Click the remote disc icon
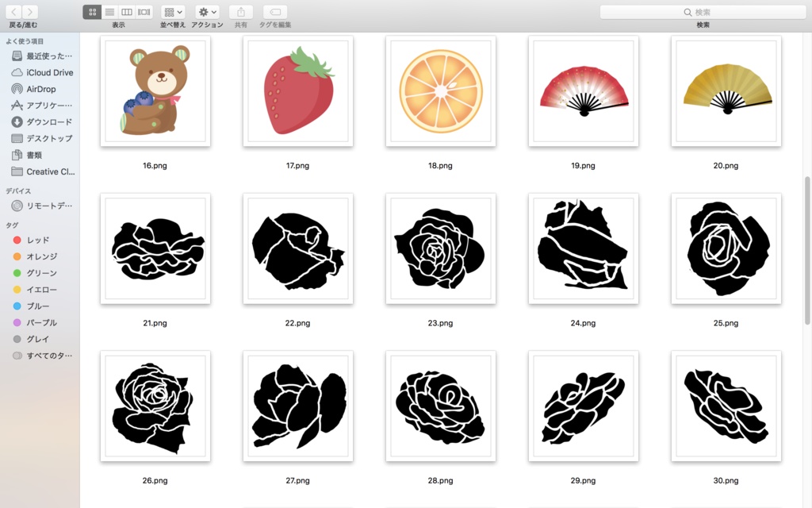The image size is (812, 508). (17, 206)
